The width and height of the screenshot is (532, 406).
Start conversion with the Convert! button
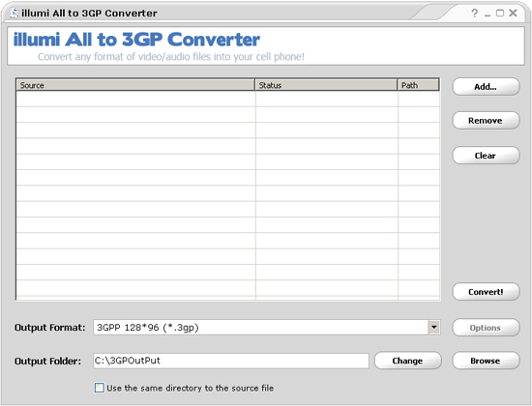point(486,292)
